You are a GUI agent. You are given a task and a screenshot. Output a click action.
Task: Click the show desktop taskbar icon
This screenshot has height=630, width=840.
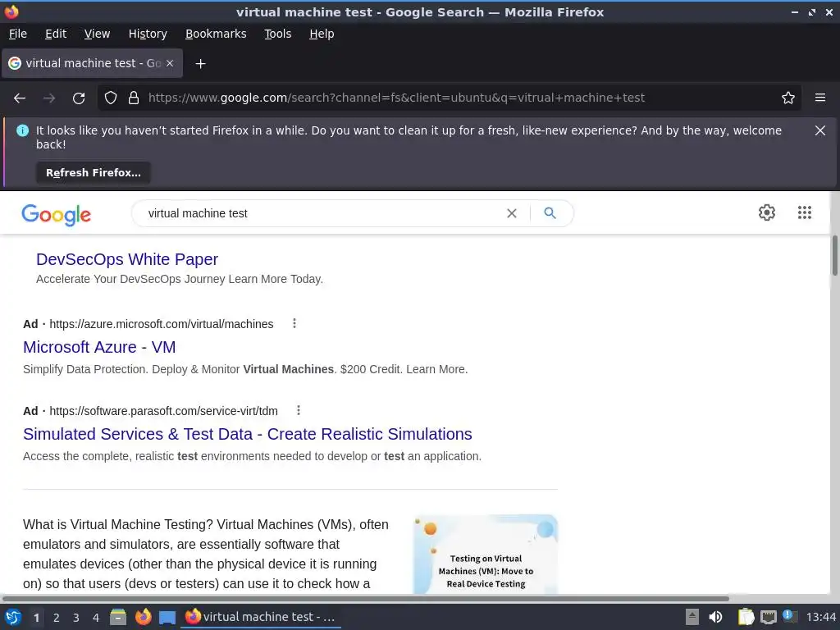tap(167, 618)
